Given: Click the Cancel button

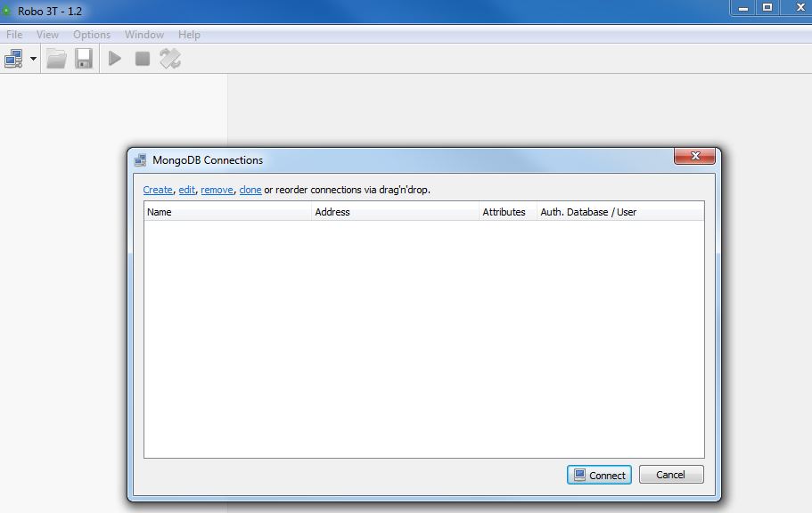Looking at the screenshot, I should [671, 475].
